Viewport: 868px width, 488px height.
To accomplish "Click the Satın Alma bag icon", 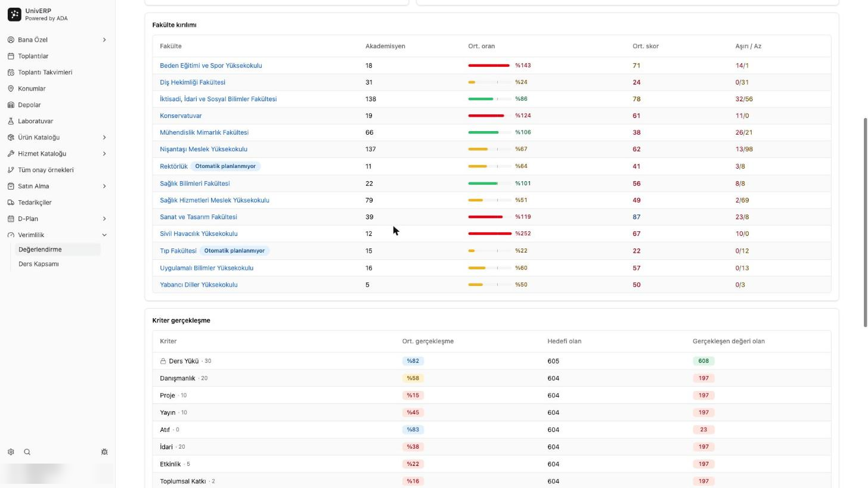I will [x=11, y=187].
